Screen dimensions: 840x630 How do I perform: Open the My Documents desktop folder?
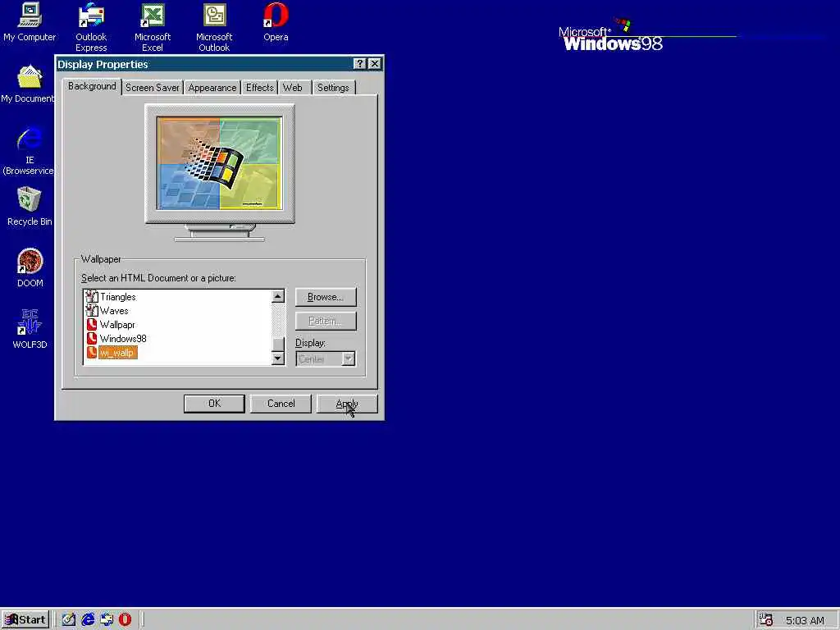click(x=28, y=84)
